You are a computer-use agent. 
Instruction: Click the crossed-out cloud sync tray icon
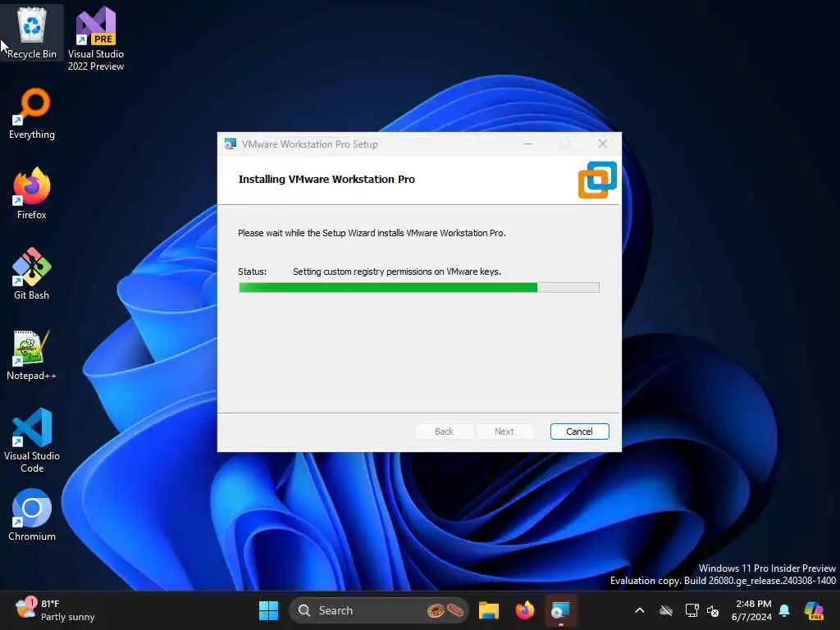(x=666, y=610)
